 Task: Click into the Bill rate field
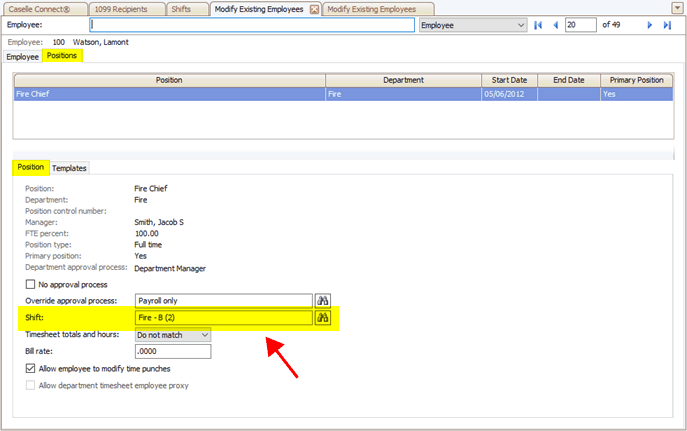pyautogui.click(x=172, y=351)
